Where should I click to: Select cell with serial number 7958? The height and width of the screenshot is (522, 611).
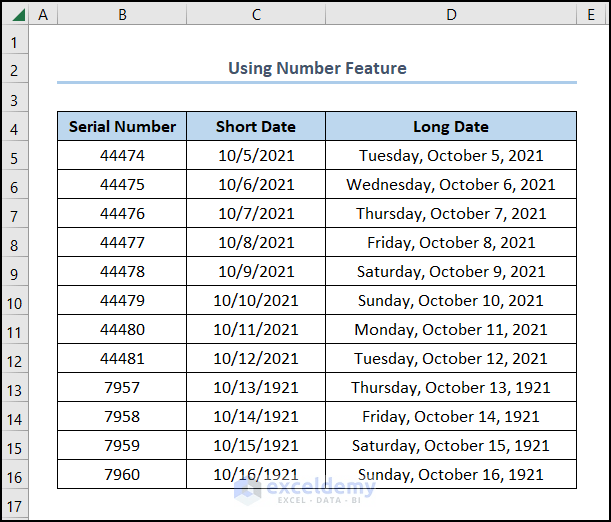tap(122, 416)
